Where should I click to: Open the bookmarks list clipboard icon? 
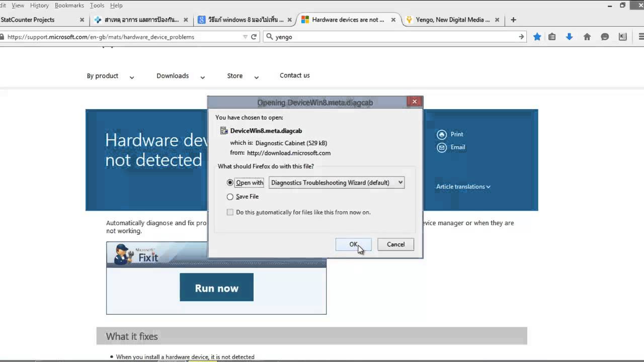552,37
